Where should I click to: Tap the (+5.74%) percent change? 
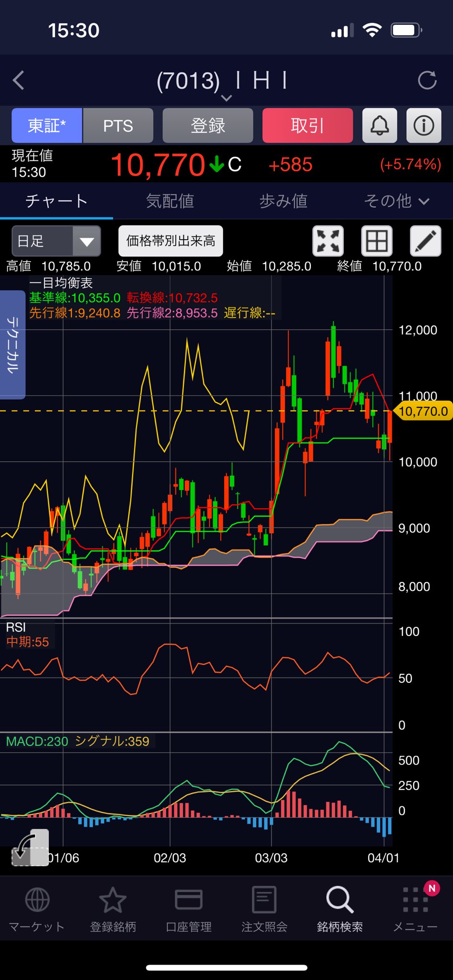(410, 164)
